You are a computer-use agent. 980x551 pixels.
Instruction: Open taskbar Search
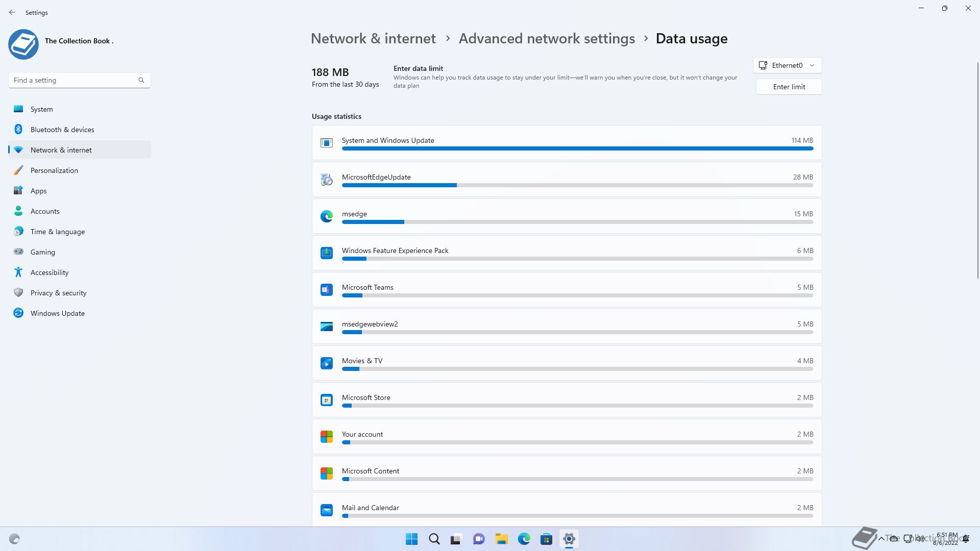[434, 539]
